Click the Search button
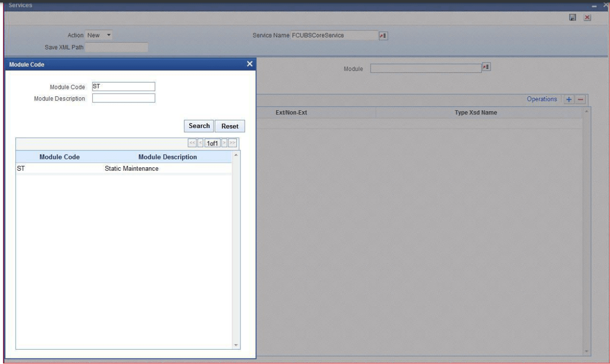610x364 pixels. tap(199, 126)
